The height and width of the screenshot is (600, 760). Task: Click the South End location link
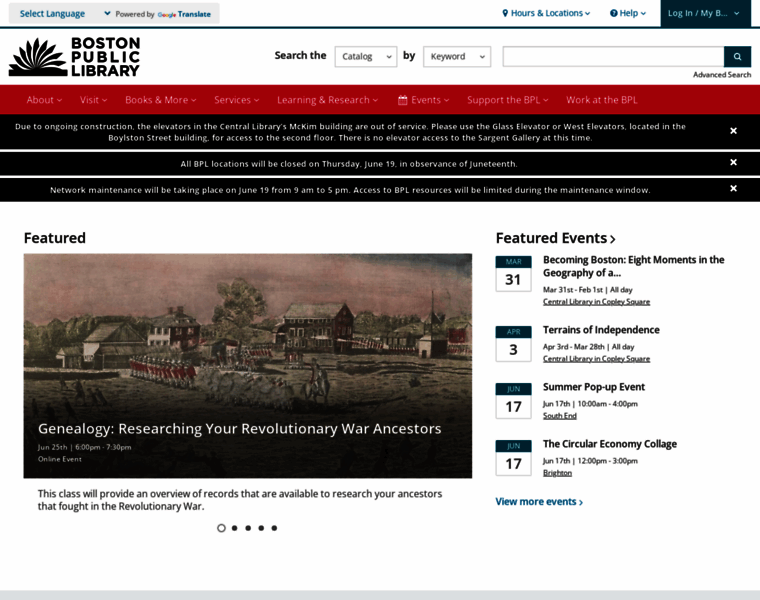(x=559, y=416)
